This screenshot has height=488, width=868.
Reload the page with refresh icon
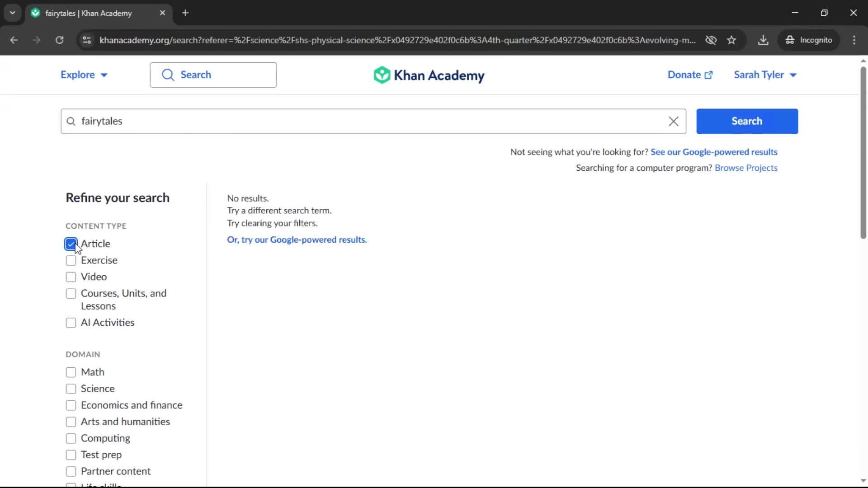pos(59,40)
